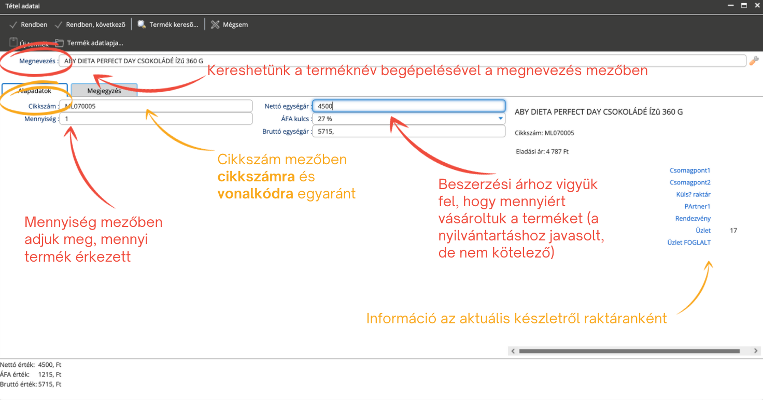Select the Bruttó egységár field
Image resolution: width=764 pixels, height=400 pixels.
click(x=408, y=130)
